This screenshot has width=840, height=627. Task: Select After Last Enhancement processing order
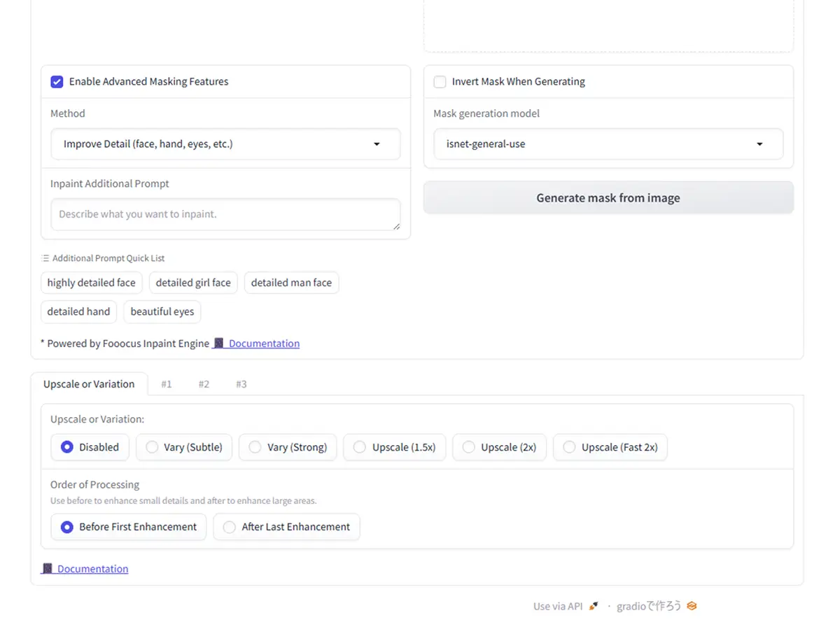pyautogui.click(x=229, y=527)
